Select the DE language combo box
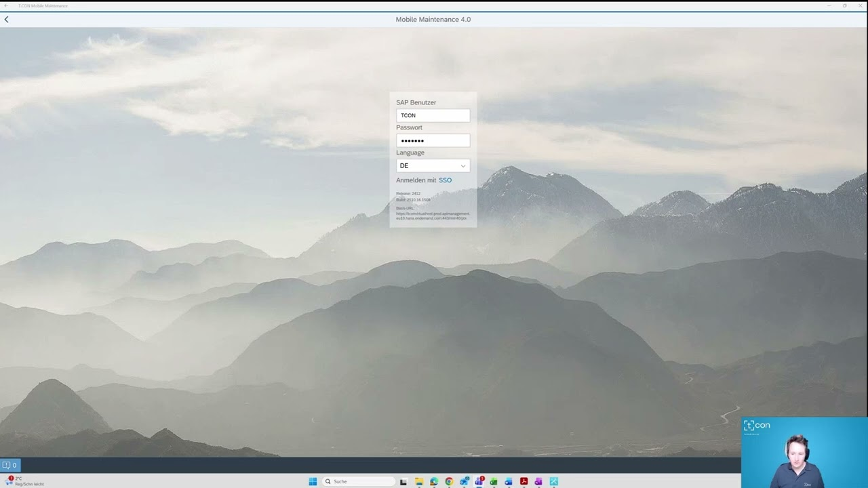 427,166
